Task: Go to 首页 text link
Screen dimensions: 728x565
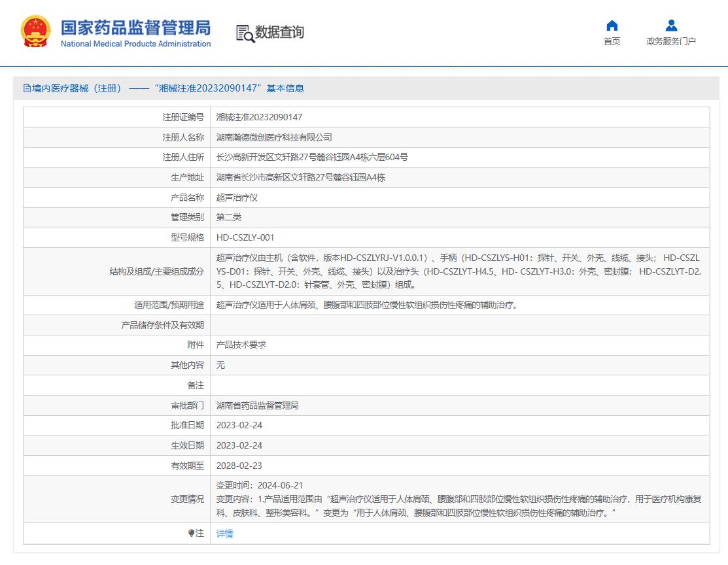Action: click(x=612, y=41)
